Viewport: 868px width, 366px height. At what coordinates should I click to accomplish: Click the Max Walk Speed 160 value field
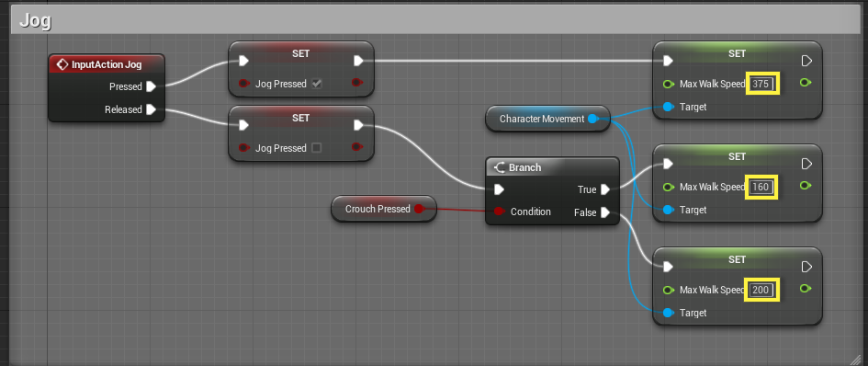761,187
